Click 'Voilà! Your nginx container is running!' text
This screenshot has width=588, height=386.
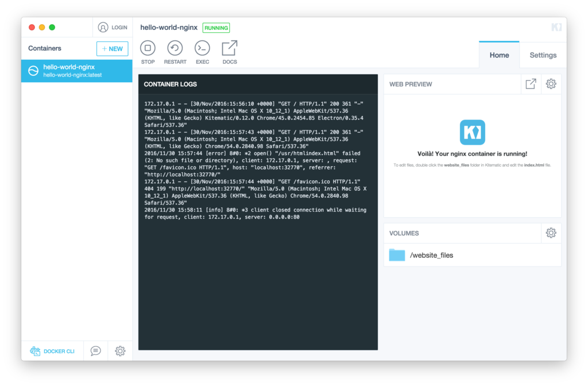pyautogui.click(x=472, y=154)
